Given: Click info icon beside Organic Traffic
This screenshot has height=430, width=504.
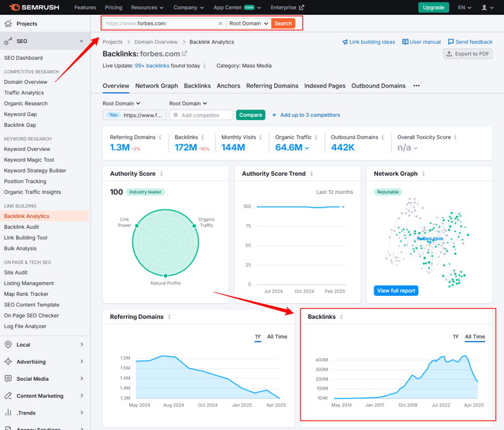Looking at the screenshot, I should pyautogui.click(x=316, y=137).
